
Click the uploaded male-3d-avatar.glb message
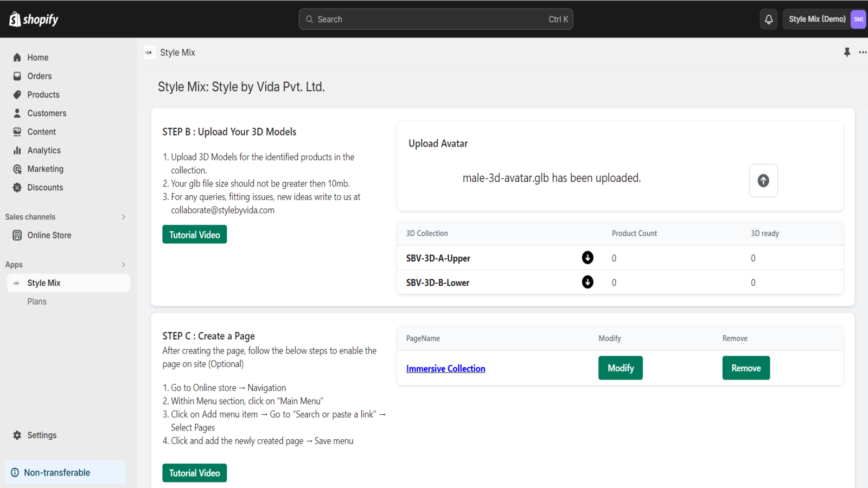(x=552, y=178)
